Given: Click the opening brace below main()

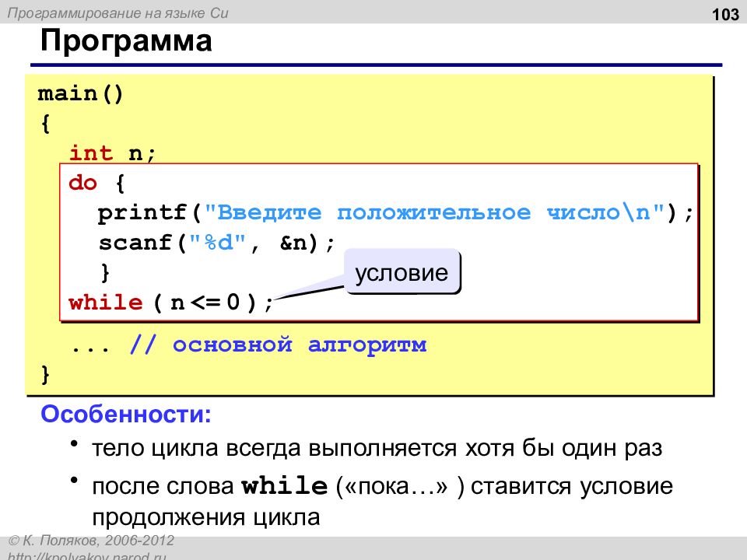Looking at the screenshot, I should 45,124.
